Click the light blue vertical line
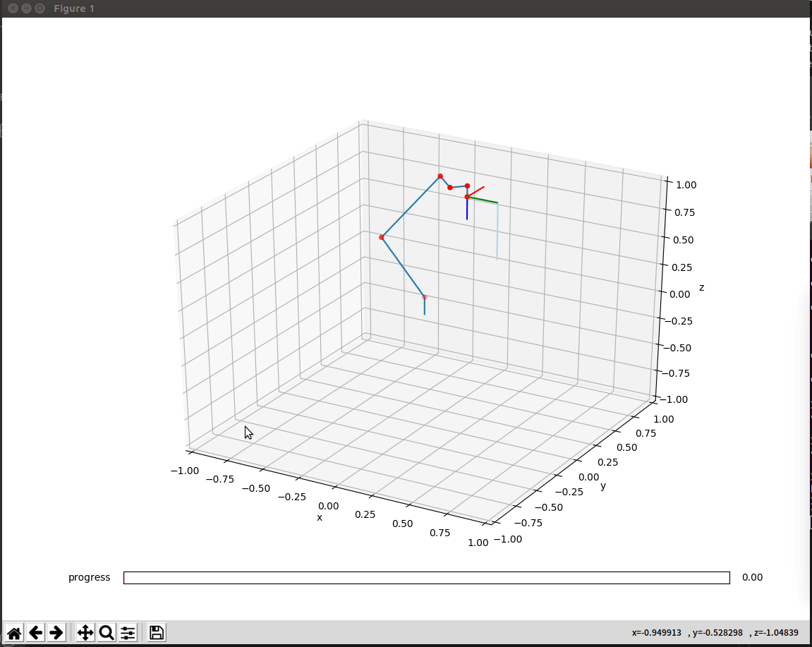The image size is (812, 647). tap(497, 233)
